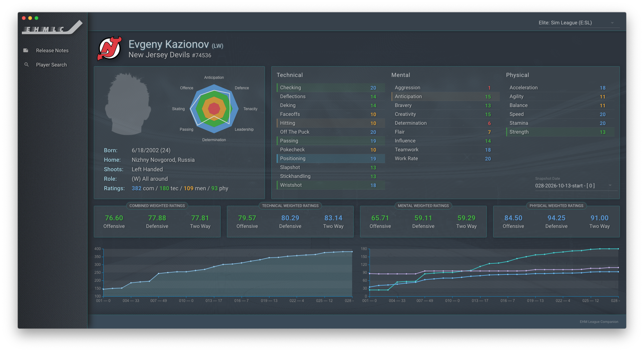Click the EHM League Companion footer text
644x352 pixels.
coord(599,322)
